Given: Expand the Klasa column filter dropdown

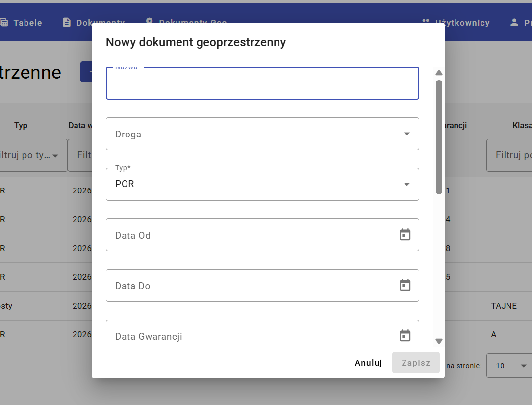Looking at the screenshot, I should coord(515,155).
